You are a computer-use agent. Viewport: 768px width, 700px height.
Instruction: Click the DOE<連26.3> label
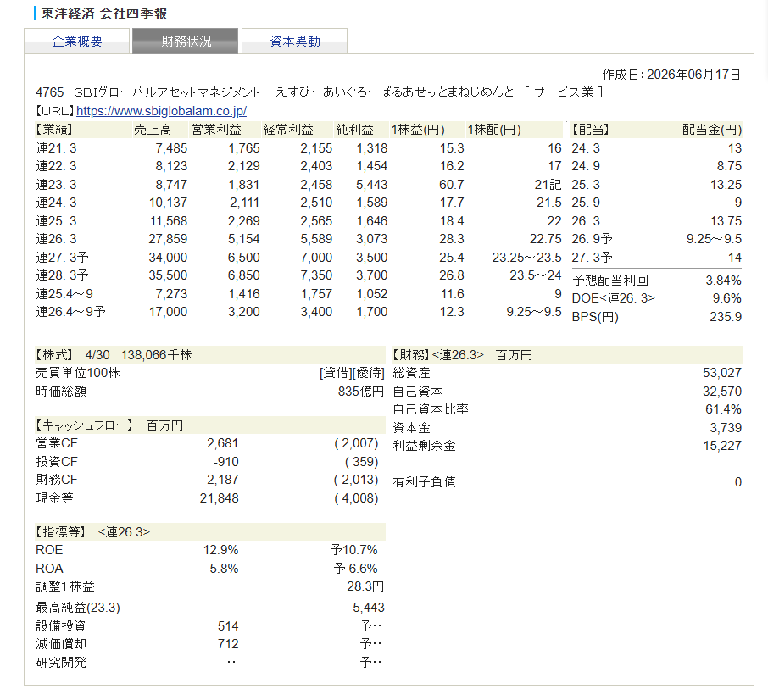click(613, 298)
